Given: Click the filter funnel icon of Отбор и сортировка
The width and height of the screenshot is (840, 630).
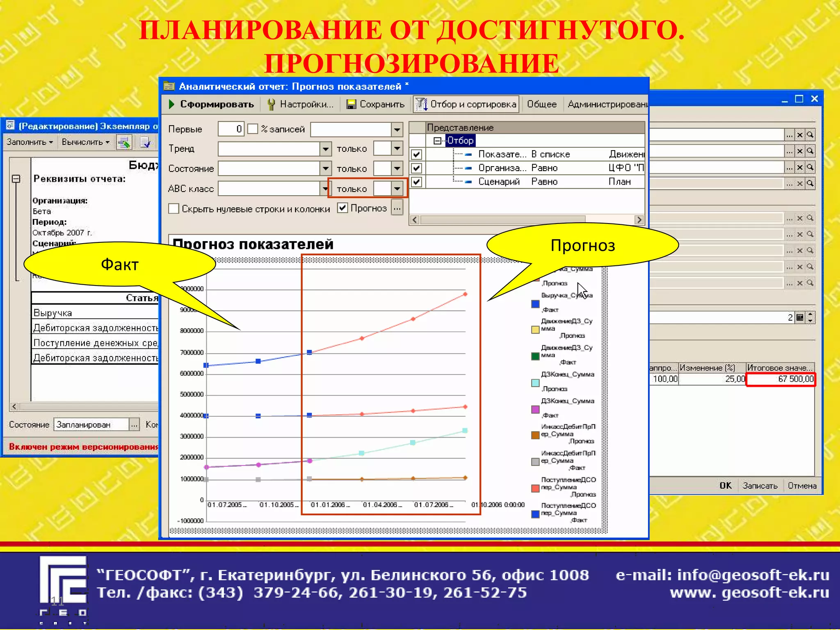Looking at the screenshot, I should tap(421, 104).
